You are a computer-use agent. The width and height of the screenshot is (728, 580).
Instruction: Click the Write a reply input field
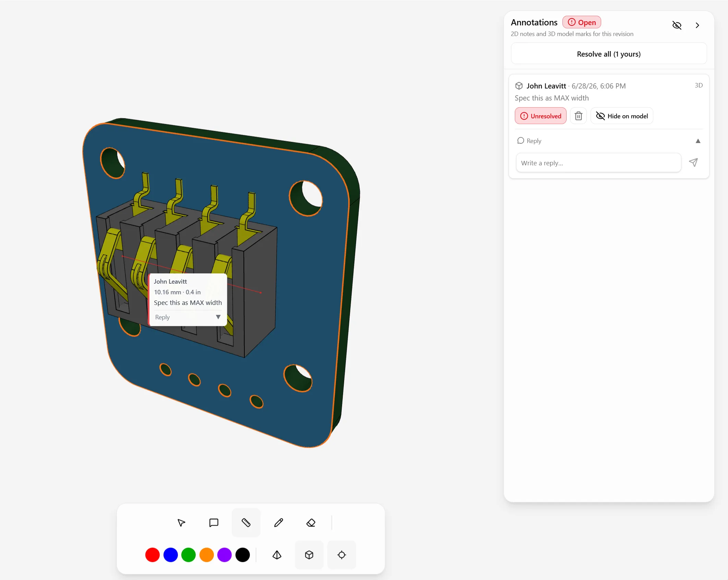tap(598, 163)
